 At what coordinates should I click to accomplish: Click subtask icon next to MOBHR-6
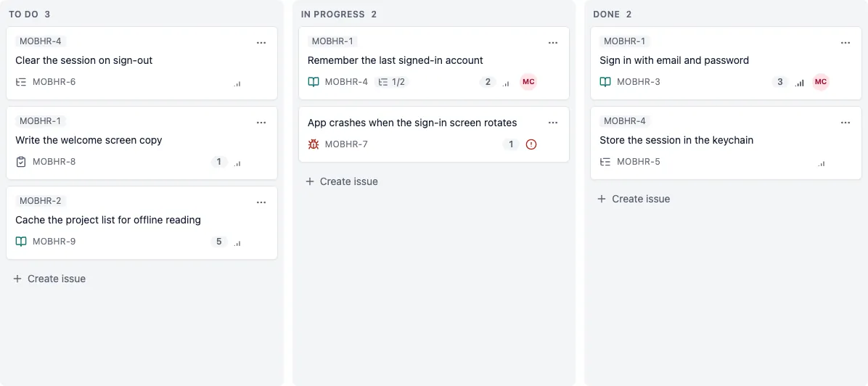coord(21,82)
